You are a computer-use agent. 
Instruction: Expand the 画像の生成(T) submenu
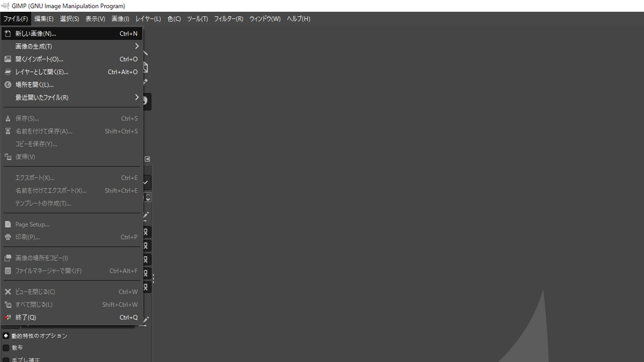(72, 46)
